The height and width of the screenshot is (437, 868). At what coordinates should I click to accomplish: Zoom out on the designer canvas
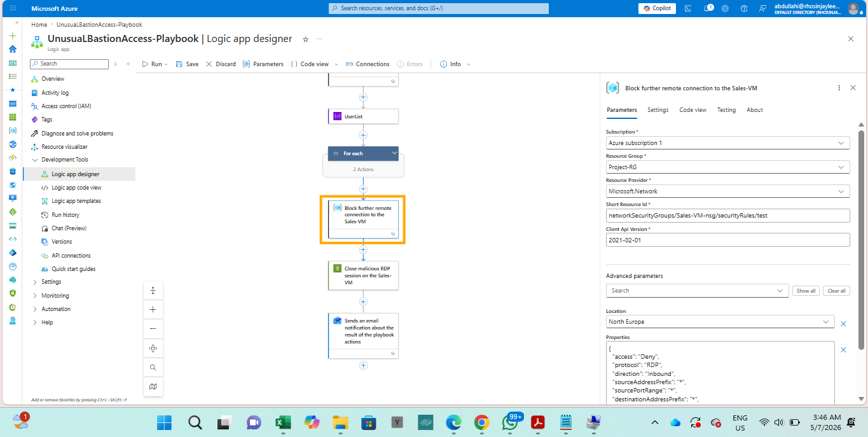coord(153,329)
